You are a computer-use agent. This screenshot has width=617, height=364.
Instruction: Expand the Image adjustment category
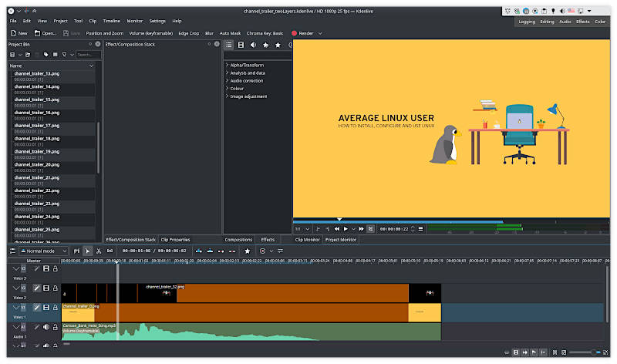tap(227, 96)
